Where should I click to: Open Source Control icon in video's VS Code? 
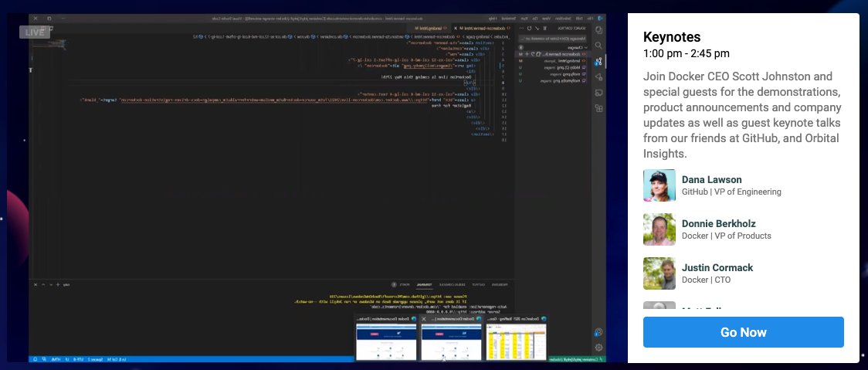click(x=598, y=62)
